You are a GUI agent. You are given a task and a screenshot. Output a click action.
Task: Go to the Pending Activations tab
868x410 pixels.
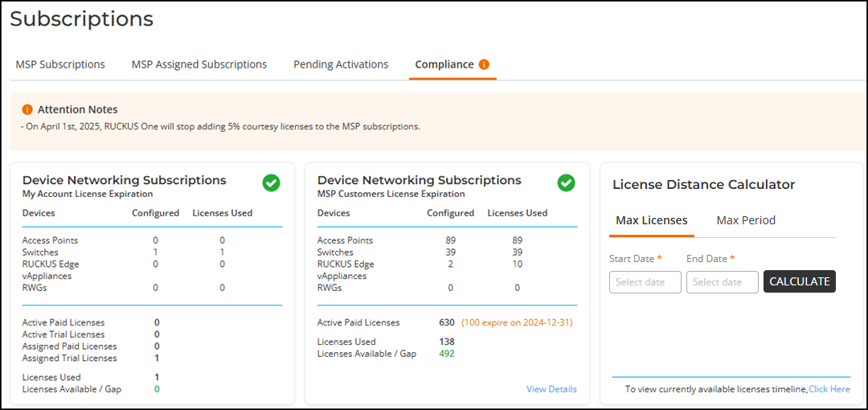(340, 64)
